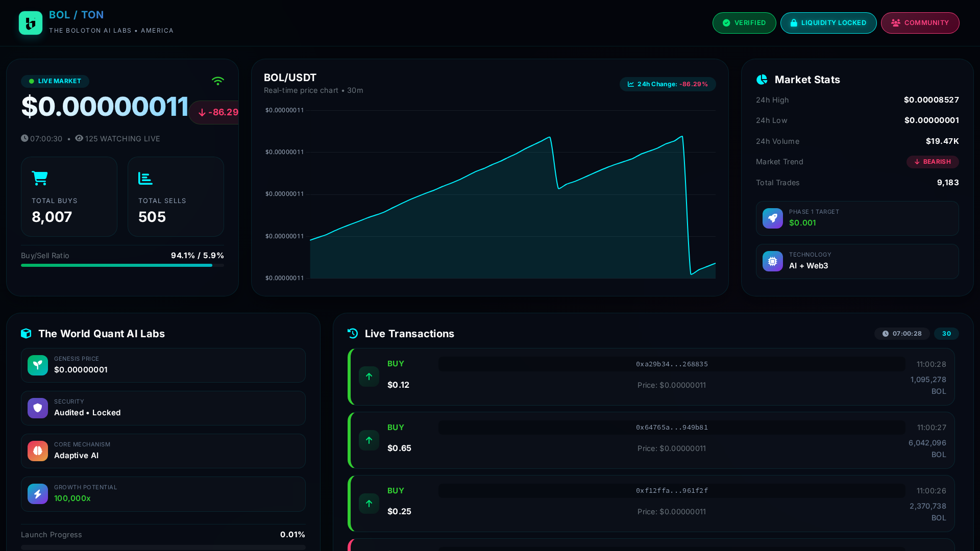
Task: Click the Growth Potential lightning icon
Action: pyautogui.click(x=38, y=494)
